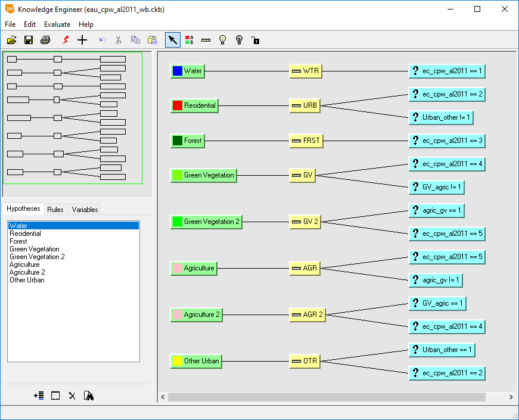Click the binoculars find icon
Image resolution: width=519 pixels, height=420 pixels.
click(88, 395)
